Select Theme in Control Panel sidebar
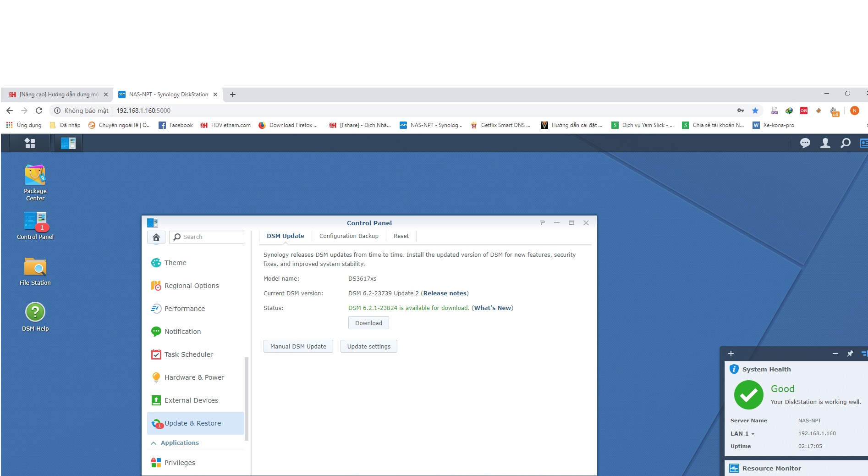This screenshot has height=476, width=868. coord(196,263)
